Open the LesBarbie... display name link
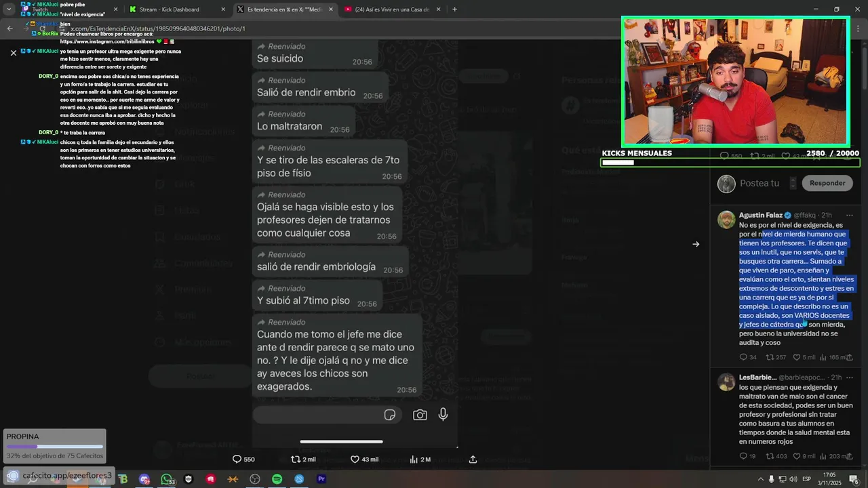The width and height of the screenshot is (868, 488). tap(757, 377)
